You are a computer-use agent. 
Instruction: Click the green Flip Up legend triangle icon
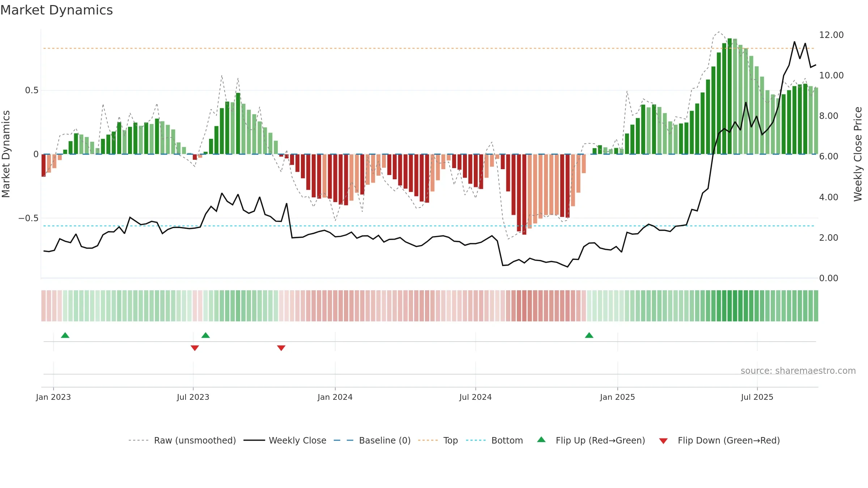pyautogui.click(x=541, y=440)
